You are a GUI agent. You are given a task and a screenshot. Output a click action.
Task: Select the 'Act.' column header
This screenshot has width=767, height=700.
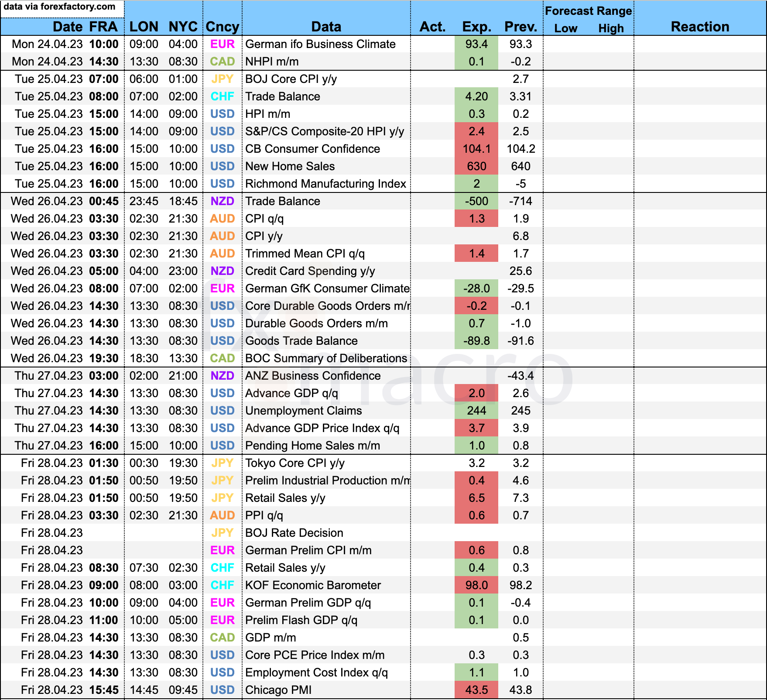tap(433, 27)
